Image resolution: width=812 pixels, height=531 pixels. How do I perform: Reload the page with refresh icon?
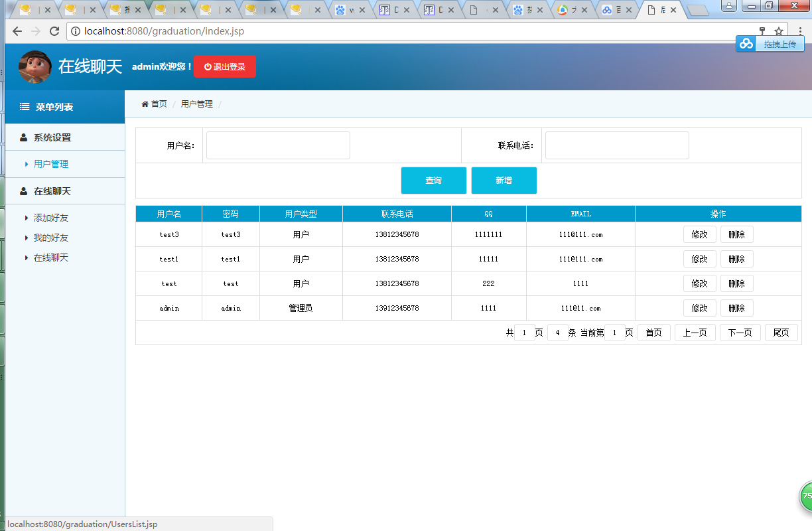[x=54, y=31]
